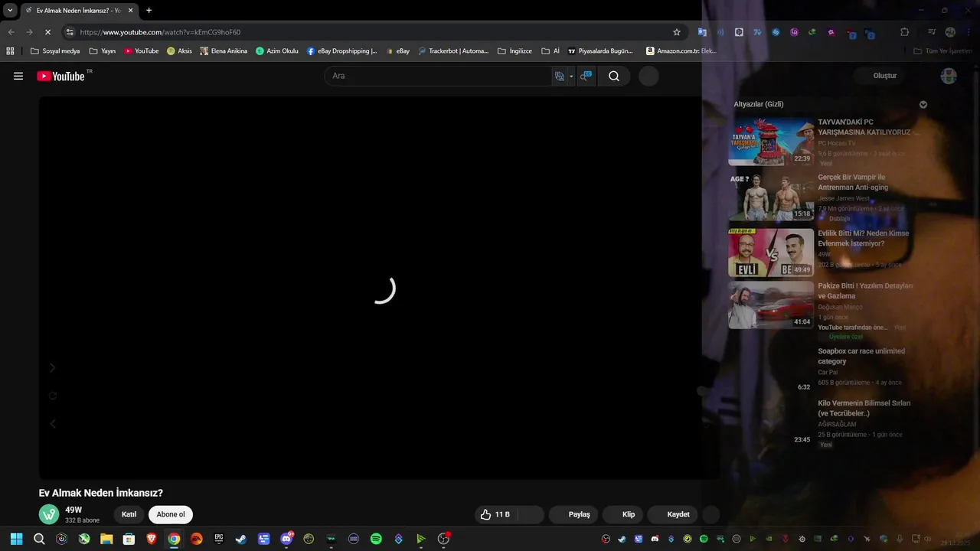This screenshot has height=551, width=980.
Task: Open the YouTube account avatar menu
Action: 949,76
